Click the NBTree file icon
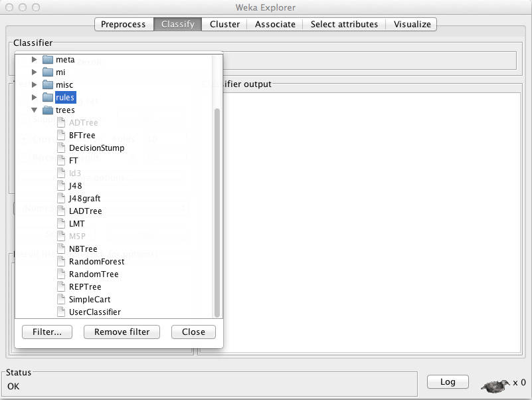The image size is (532, 400). [x=61, y=249]
